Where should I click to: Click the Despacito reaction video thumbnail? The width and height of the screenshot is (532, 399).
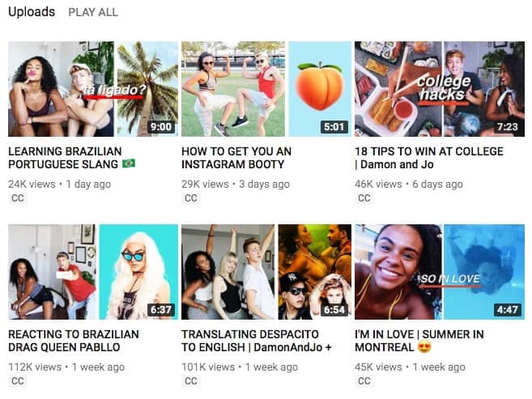point(266,272)
